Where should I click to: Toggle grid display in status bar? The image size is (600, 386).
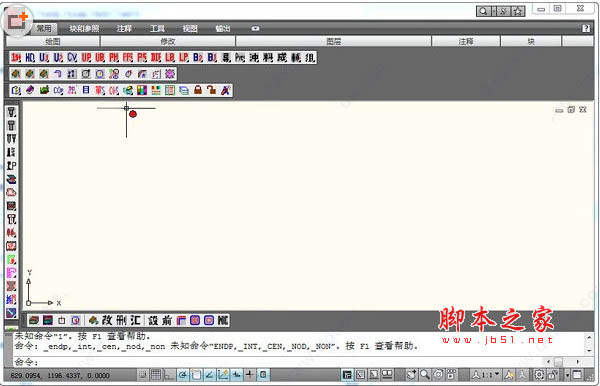(x=156, y=375)
